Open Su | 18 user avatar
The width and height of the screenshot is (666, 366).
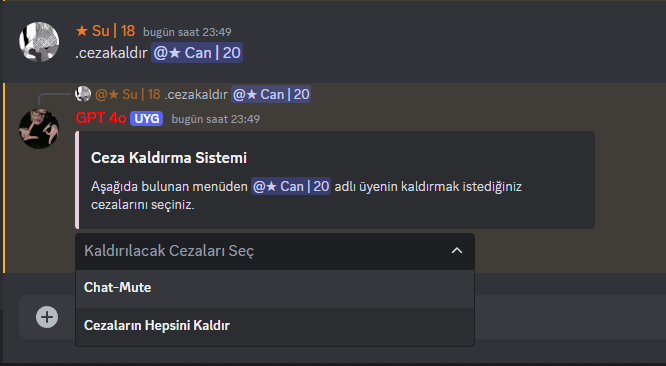point(39,42)
